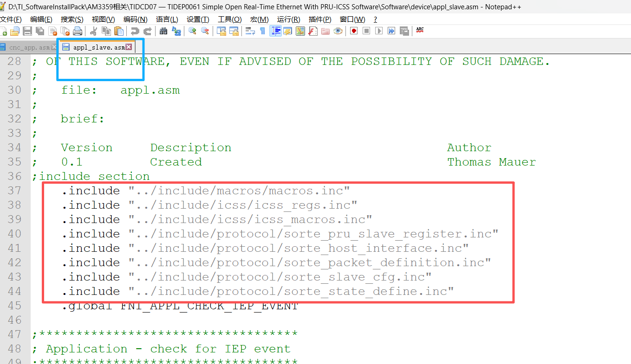Click line number 30 in the margin
This screenshot has width=631, height=364.
tap(15, 90)
